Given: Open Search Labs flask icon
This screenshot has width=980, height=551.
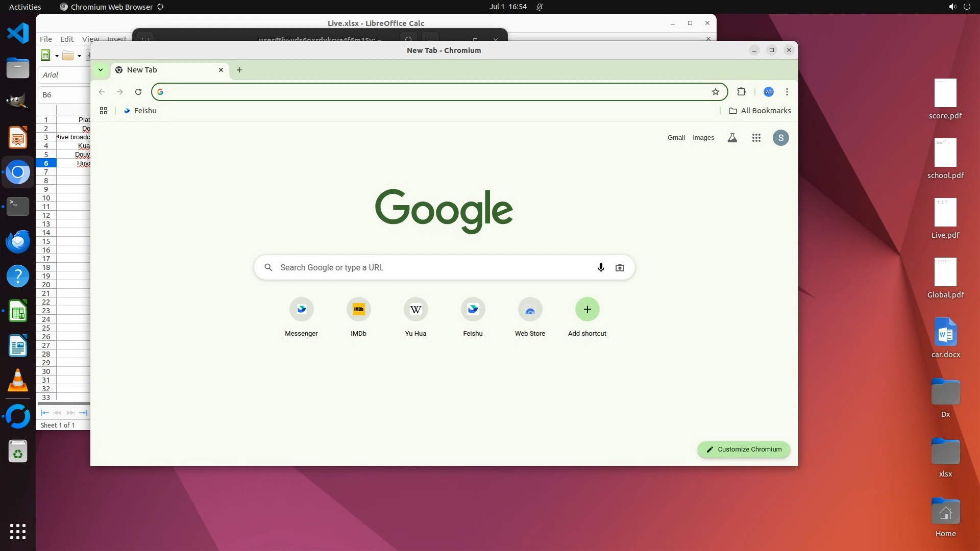Looking at the screenshot, I should point(732,138).
